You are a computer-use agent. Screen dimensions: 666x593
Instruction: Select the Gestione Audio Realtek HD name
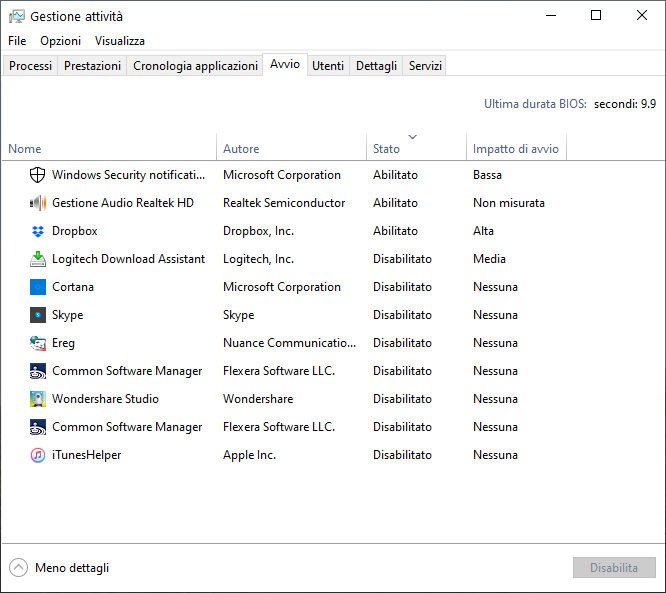(x=123, y=203)
